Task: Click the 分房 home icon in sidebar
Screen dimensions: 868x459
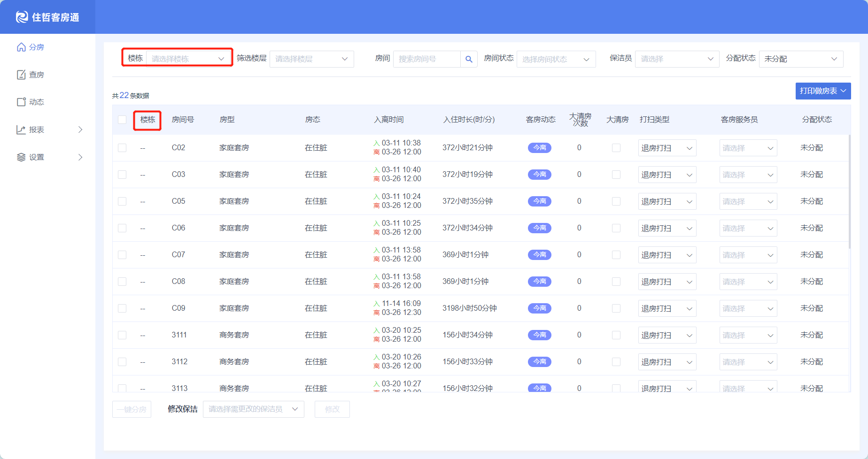Action: [x=21, y=47]
